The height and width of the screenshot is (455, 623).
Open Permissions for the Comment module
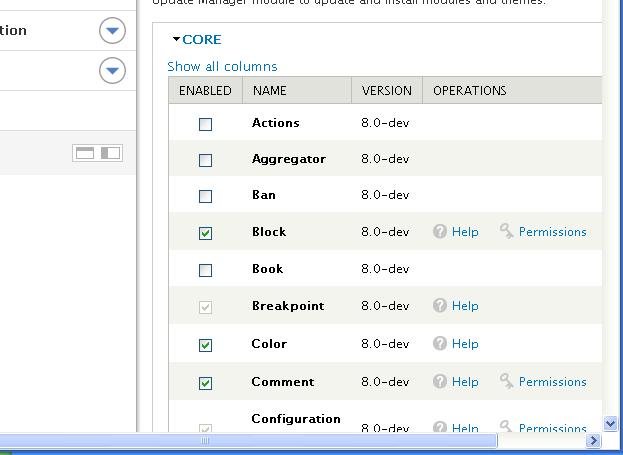pos(553,382)
